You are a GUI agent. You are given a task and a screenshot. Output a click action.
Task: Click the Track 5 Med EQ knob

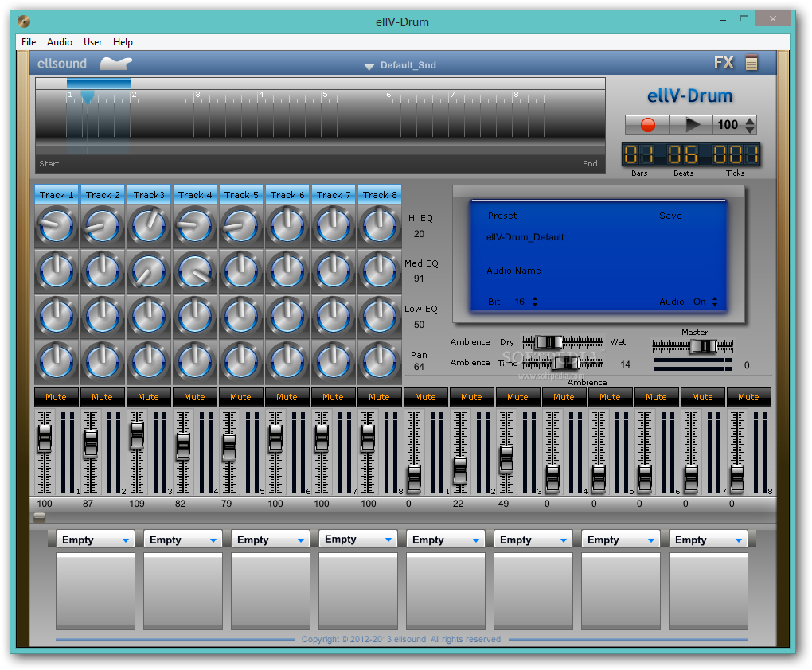tap(240, 271)
